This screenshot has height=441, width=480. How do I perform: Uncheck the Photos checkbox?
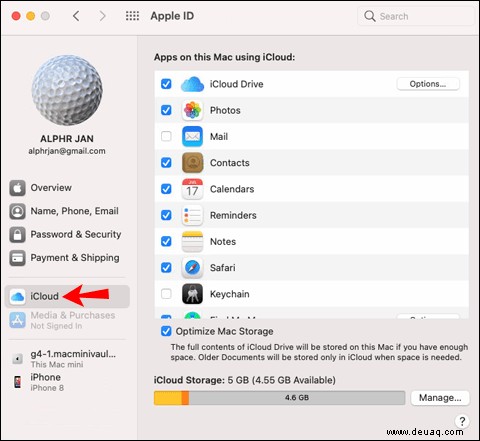pyautogui.click(x=166, y=110)
